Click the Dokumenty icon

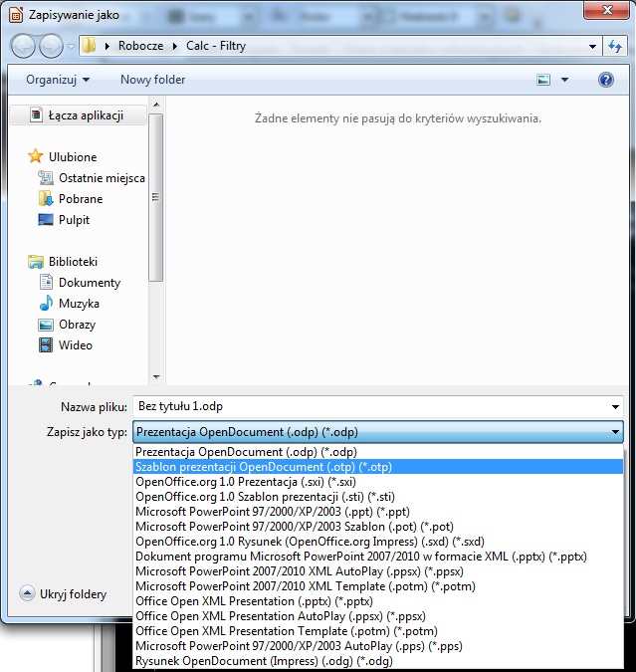[46, 282]
